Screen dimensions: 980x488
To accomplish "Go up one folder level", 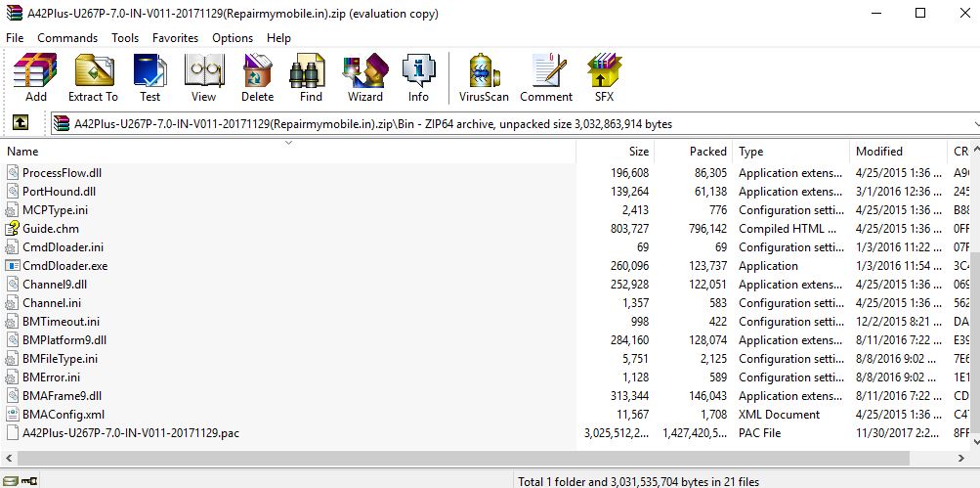I will (x=20, y=124).
